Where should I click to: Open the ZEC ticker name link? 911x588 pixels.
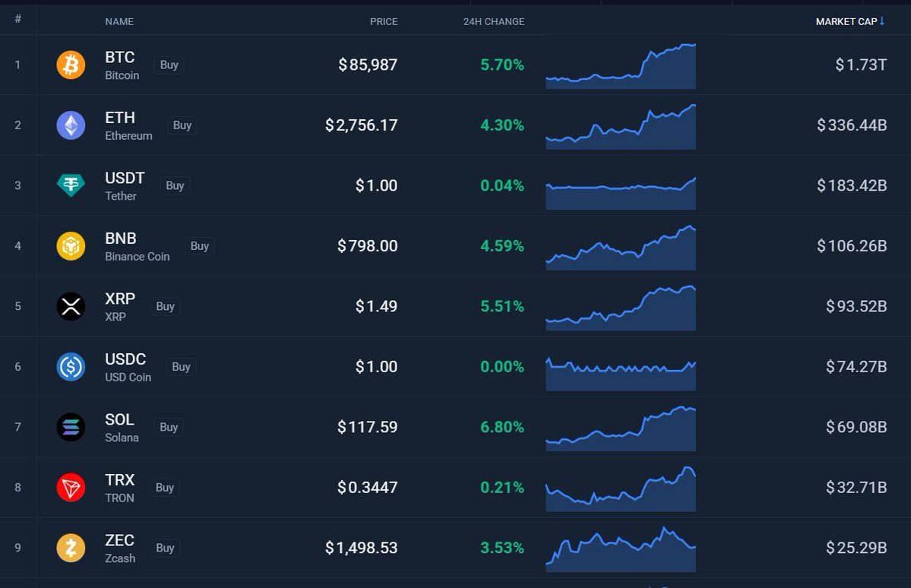coord(120,540)
